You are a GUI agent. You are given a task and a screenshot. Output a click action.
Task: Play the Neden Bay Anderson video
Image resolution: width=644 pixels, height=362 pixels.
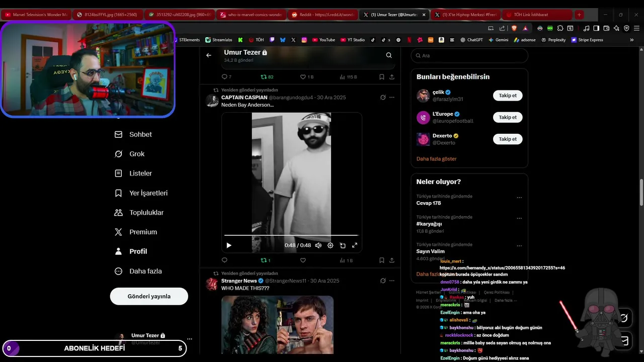(x=229, y=245)
